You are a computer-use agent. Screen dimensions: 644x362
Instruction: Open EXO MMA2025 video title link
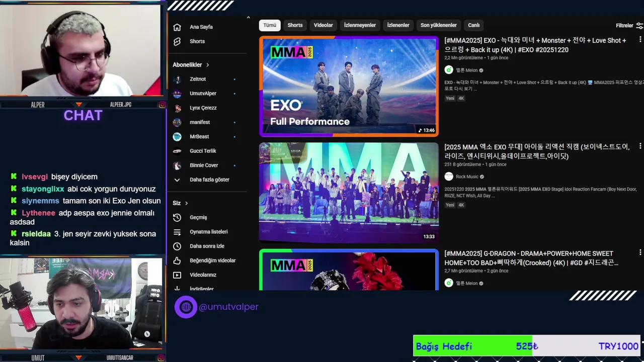[535, 45]
